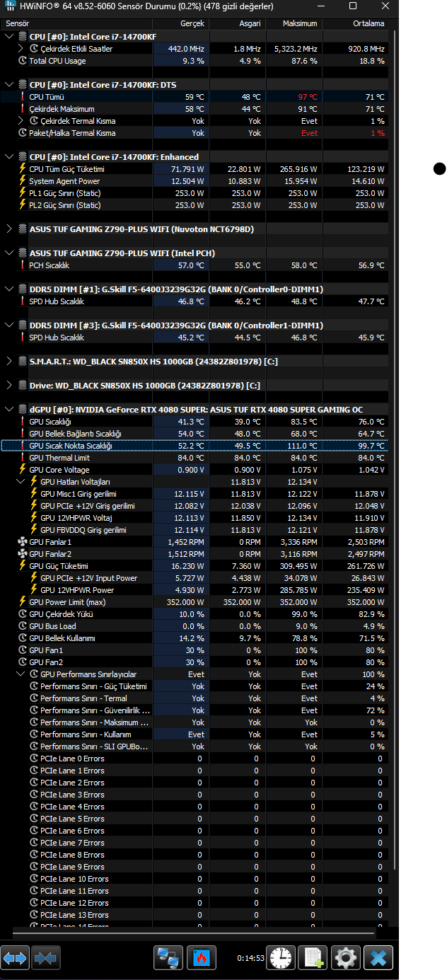Collapse the CPU [#0] Intel Core i7-14700KF group
447x980 pixels.
coord(8,37)
